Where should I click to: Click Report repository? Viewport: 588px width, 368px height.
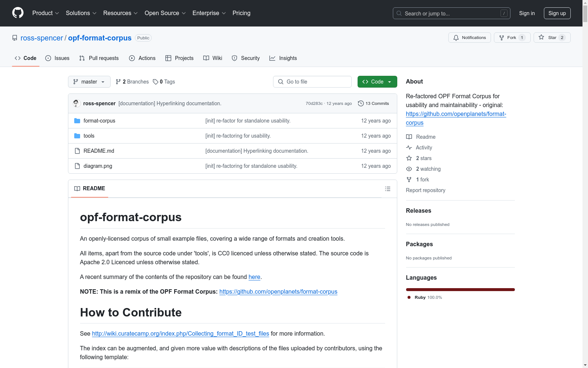tap(426, 190)
